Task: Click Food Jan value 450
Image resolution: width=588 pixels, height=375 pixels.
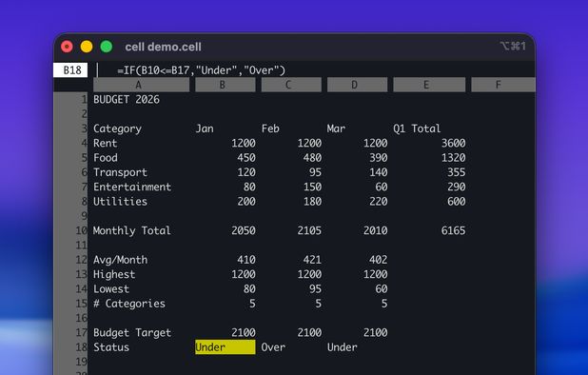Action: [246, 158]
